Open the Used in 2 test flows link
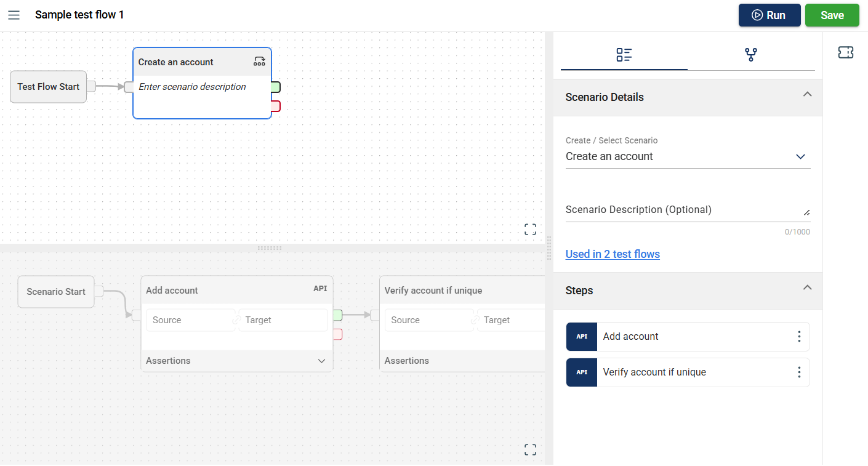 613,254
